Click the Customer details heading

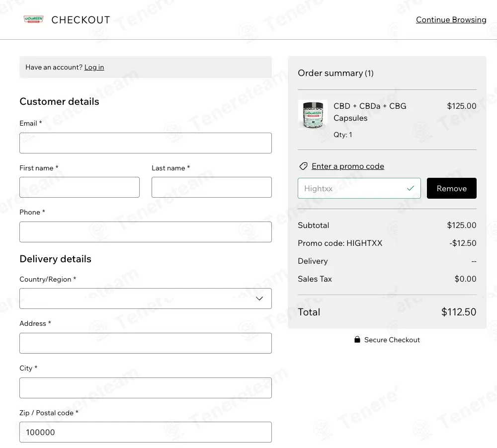pyautogui.click(x=59, y=101)
